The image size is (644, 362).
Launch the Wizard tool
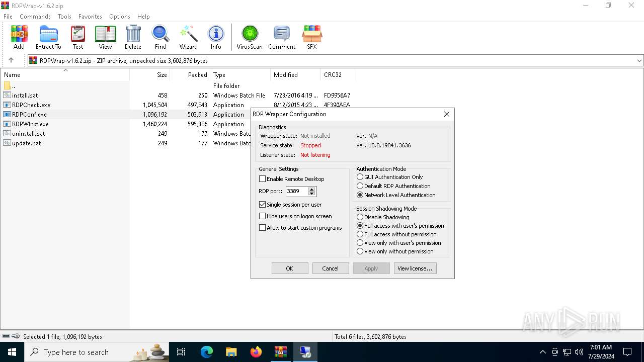(189, 38)
